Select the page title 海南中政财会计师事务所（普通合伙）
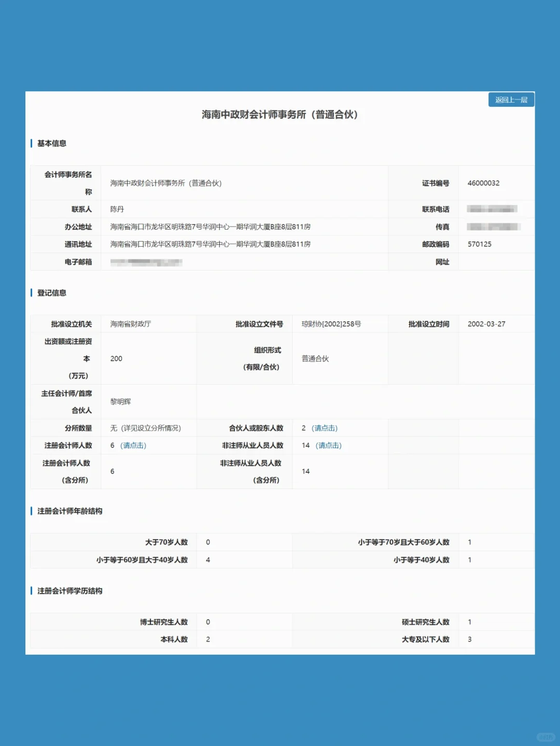 (280, 115)
